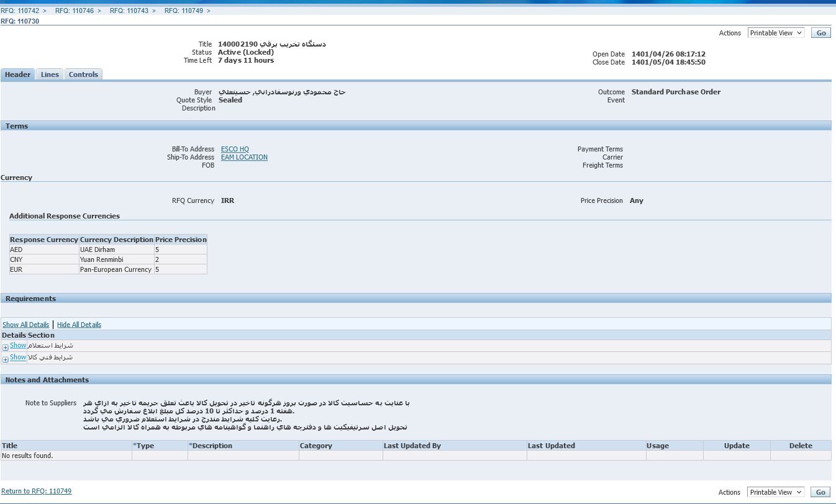Click the attachments Title column header
Screen dimensions: 836x504
click(66, 446)
